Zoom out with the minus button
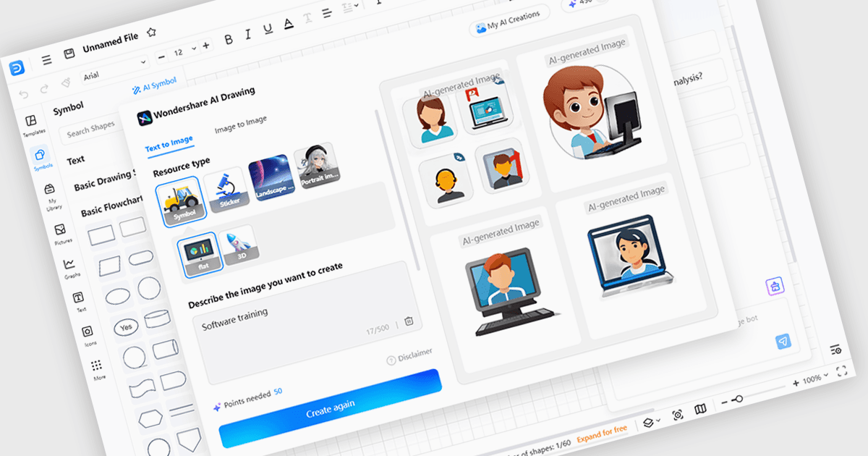The width and height of the screenshot is (868, 456). point(725,402)
